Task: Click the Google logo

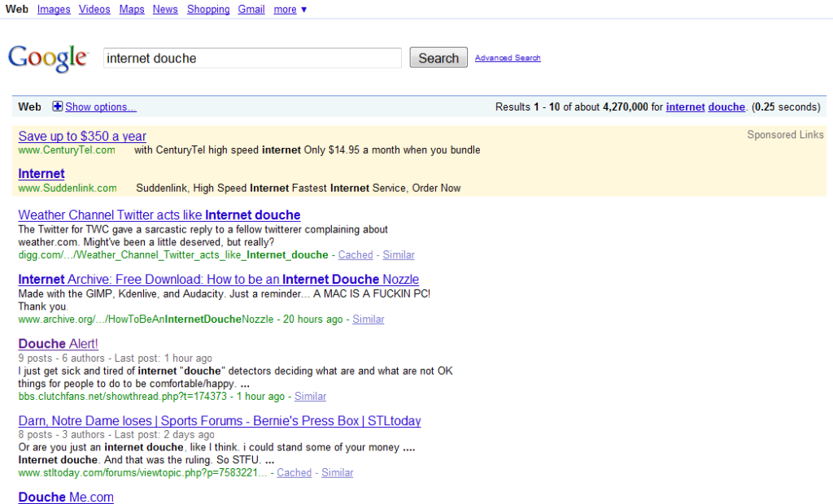Action: pos(48,58)
